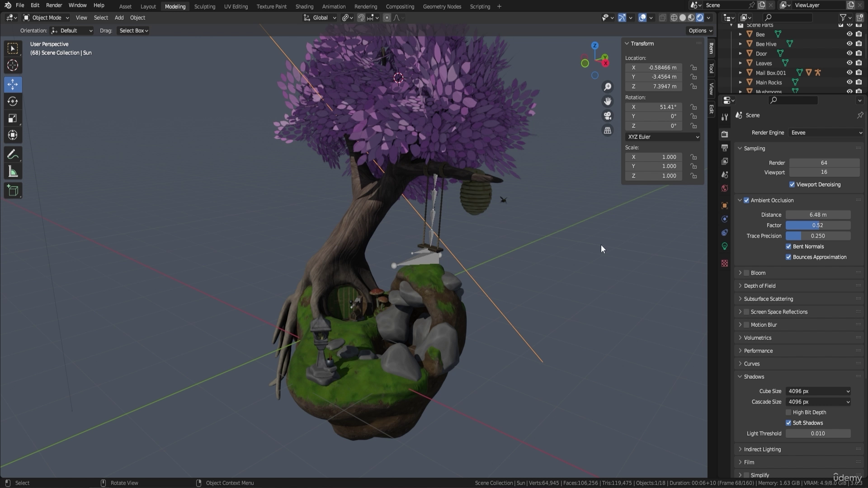Open the XYZ Euler rotation mode dropdown

663,137
